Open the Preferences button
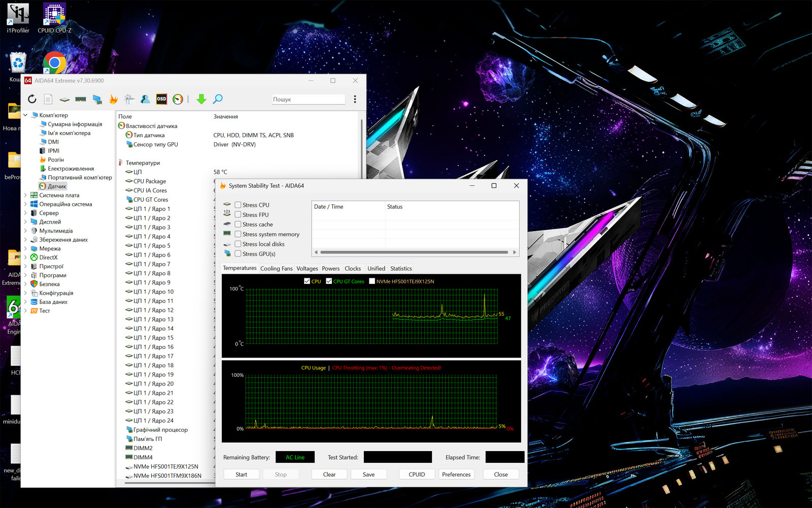 (x=456, y=474)
